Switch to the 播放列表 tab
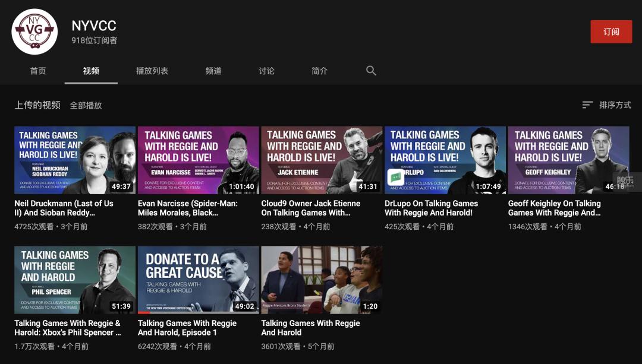Viewport: 642px width, 364px height. click(x=152, y=71)
